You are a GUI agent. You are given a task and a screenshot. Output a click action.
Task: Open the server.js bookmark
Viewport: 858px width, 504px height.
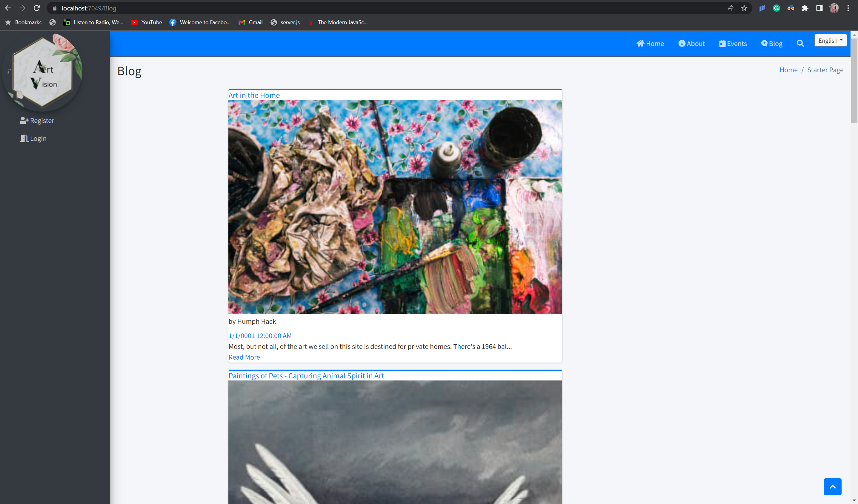pos(285,22)
